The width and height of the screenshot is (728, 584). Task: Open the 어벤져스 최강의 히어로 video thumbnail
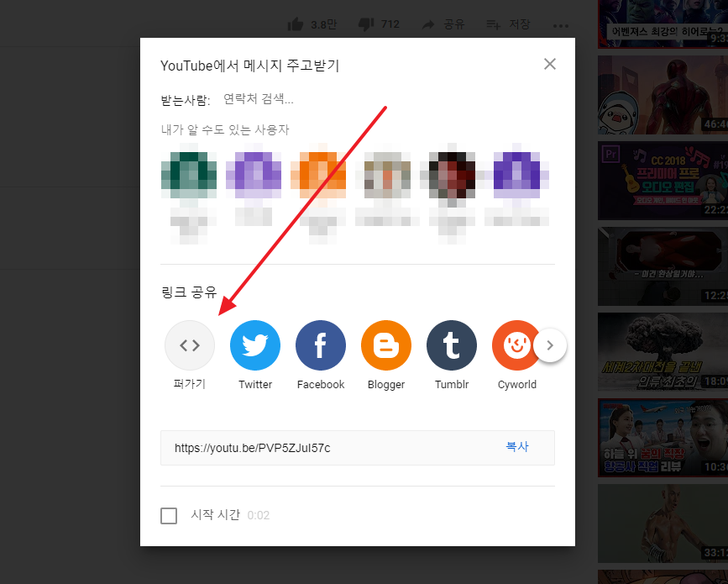pos(663,24)
